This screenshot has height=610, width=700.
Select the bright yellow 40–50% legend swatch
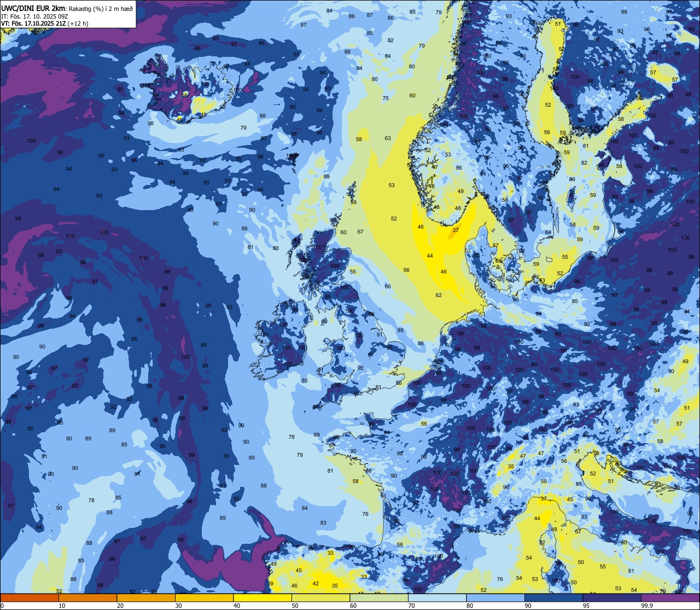(262, 598)
